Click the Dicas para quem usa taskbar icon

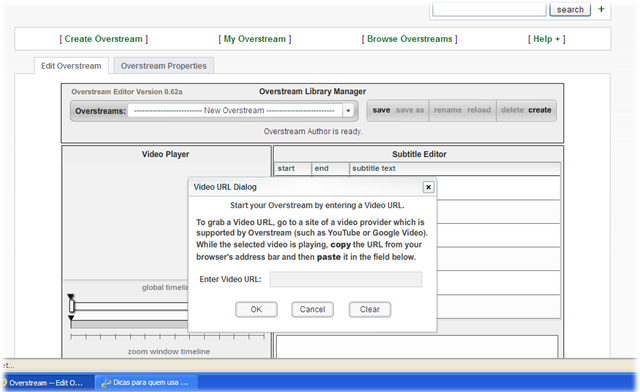pos(106,383)
